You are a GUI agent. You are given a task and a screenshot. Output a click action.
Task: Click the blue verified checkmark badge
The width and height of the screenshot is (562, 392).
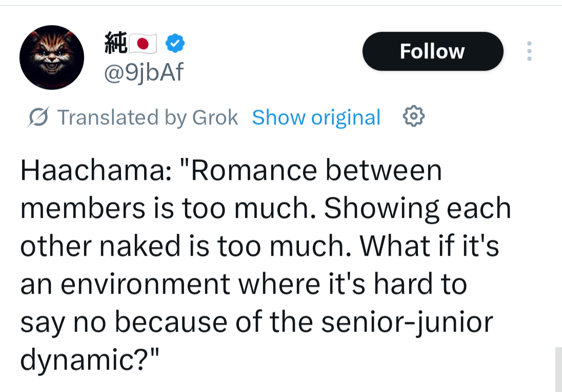[x=175, y=45]
